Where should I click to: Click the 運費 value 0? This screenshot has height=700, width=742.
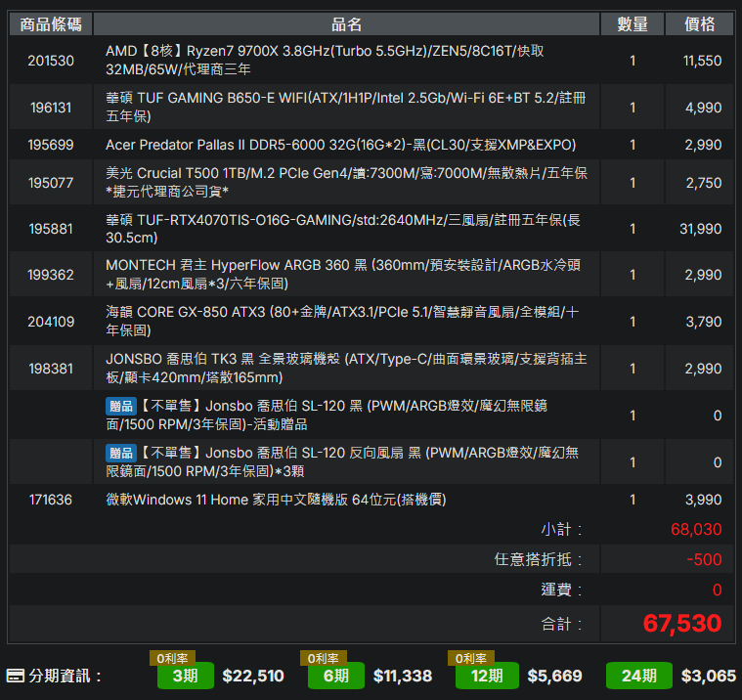[718, 590]
